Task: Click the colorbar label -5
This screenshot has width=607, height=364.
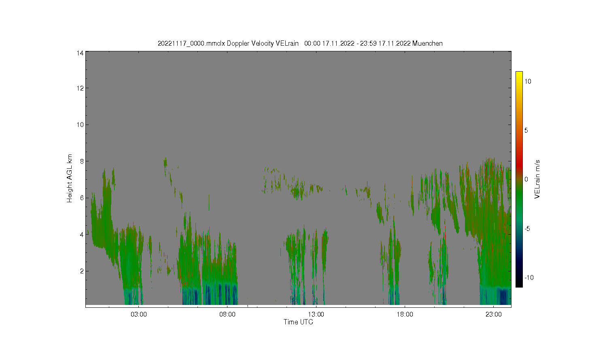Action: (528, 229)
